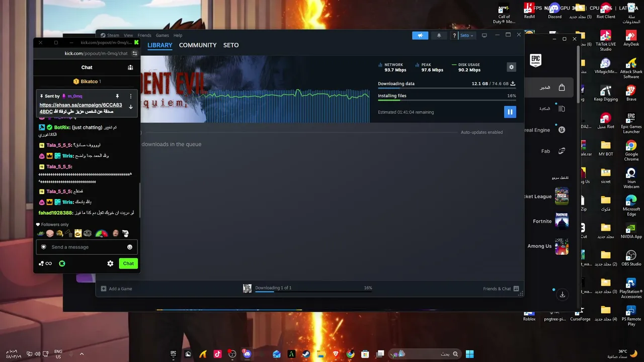Viewport: 644px width, 362px height.
Task: Launch Fortnite from Epic quick launch
Action: [x=550, y=221]
